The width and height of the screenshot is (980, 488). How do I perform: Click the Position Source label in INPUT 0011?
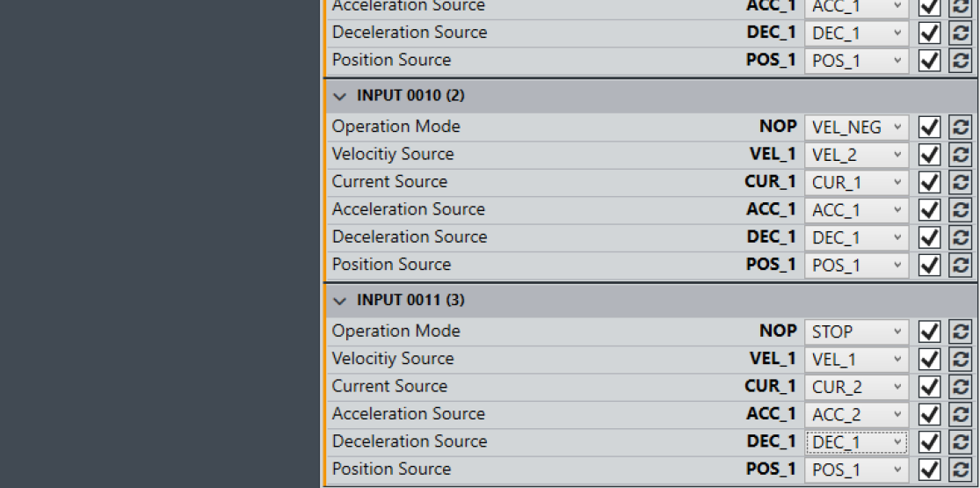391,470
